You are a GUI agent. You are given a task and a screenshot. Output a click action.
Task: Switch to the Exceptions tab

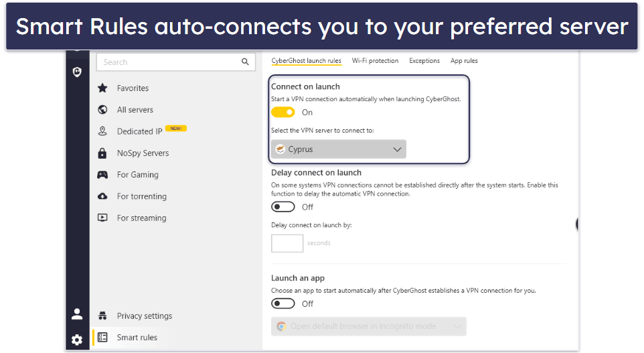(x=424, y=61)
